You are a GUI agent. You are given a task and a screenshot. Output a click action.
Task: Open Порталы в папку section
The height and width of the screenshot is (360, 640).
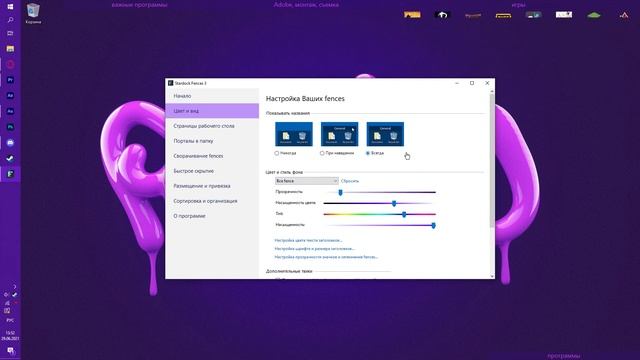(x=212, y=141)
